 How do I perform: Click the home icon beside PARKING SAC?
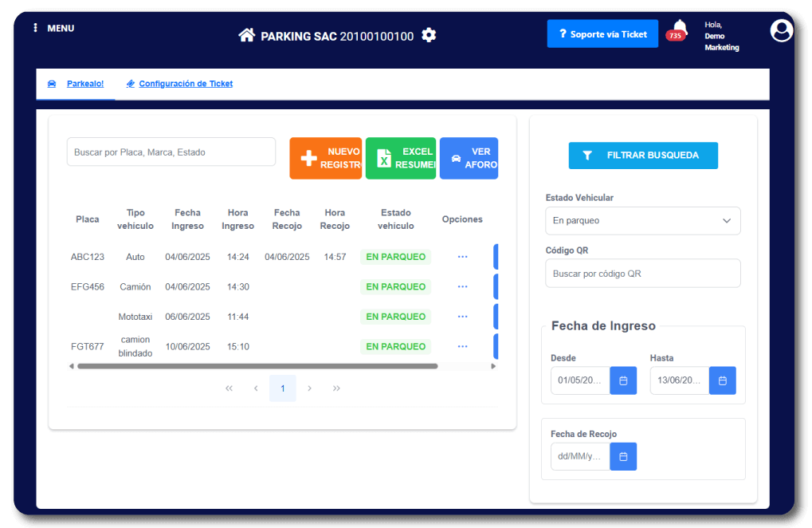pyautogui.click(x=247, y=35)
